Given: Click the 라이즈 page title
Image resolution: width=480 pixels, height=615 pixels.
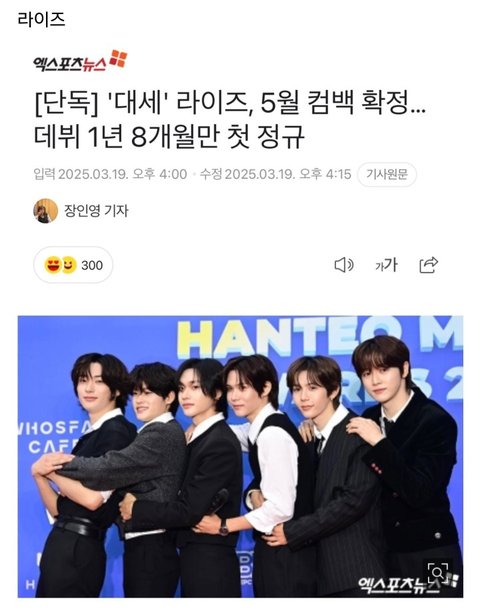Looking at the screenshot, I should click(x=41, y=20).
